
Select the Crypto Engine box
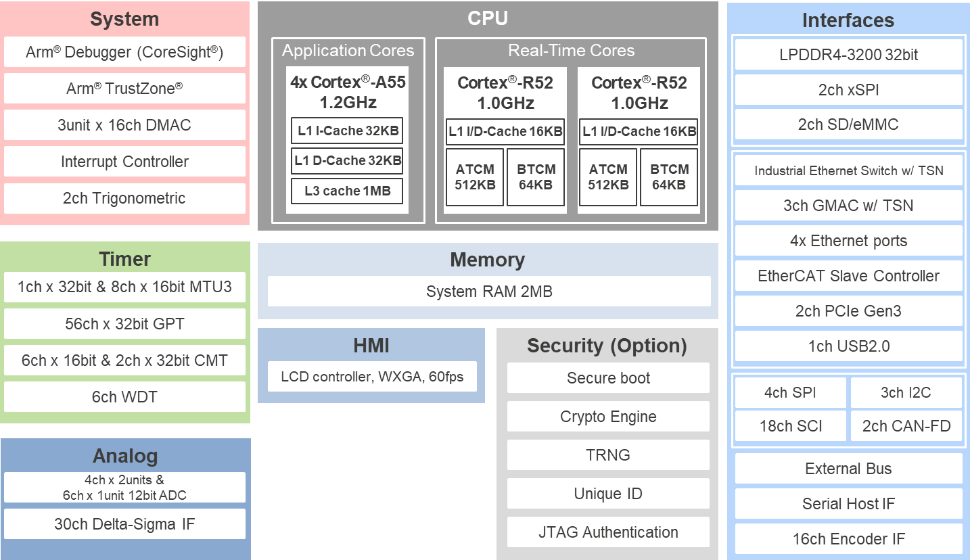click(x=608, y=417)
